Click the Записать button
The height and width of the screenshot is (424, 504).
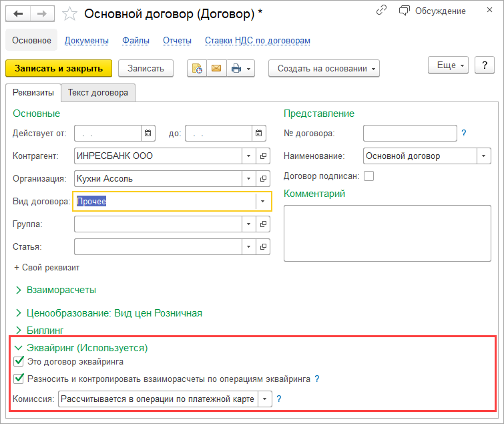[x=146, y=69]
